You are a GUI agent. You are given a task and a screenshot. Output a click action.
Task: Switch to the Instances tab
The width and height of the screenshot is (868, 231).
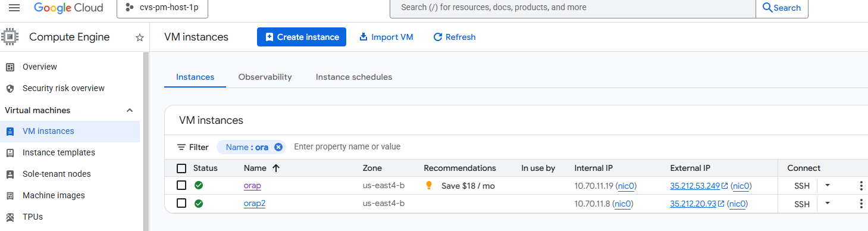pos(195,77)
